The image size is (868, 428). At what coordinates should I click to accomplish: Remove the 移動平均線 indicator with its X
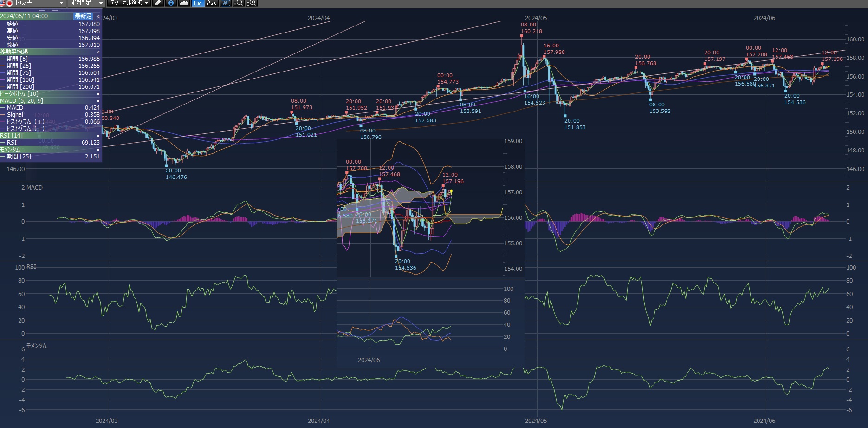tap(98, 52)
